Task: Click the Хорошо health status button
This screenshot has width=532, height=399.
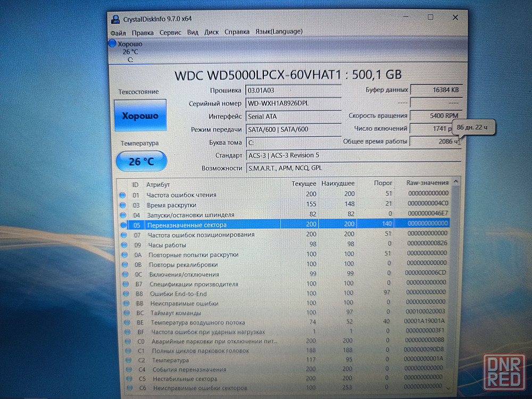Action: coord(140,115)
